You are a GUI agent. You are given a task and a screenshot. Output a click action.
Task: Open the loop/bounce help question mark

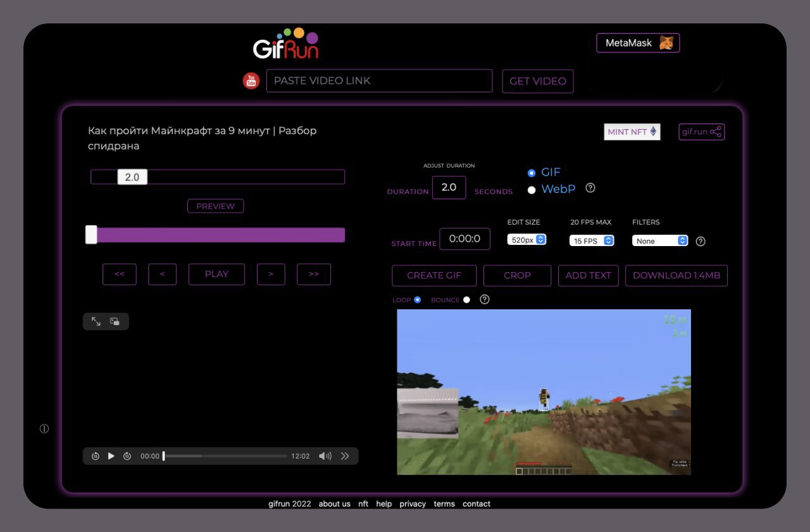485,300
